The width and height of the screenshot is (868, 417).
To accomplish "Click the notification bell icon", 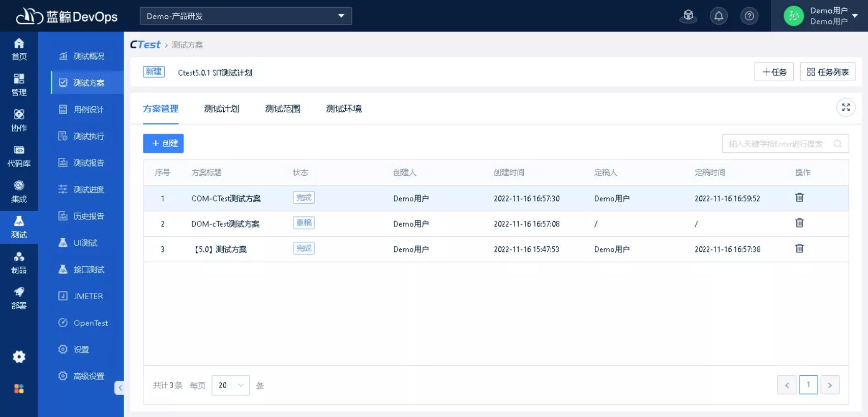I will 719,16.
